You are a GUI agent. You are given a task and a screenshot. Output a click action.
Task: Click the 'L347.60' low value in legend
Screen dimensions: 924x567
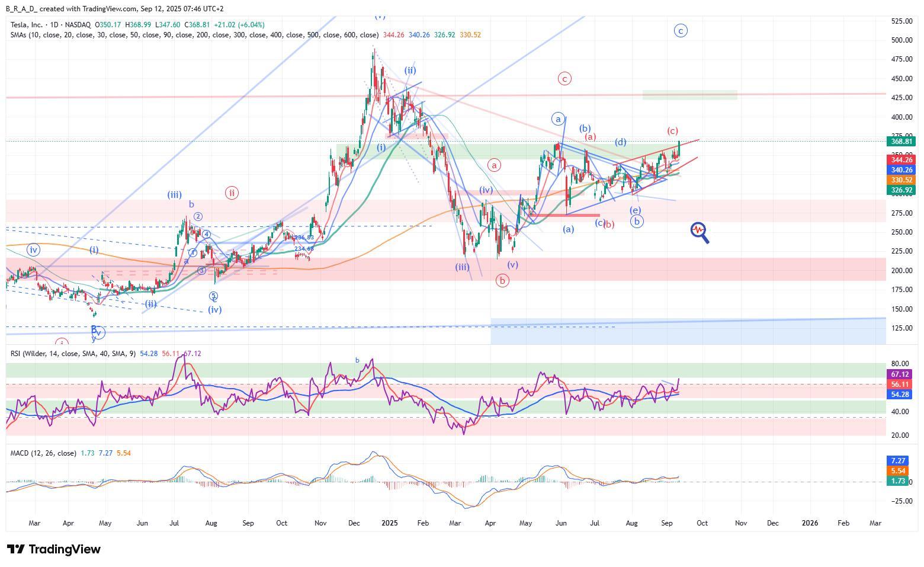click(x=168, y=25)
